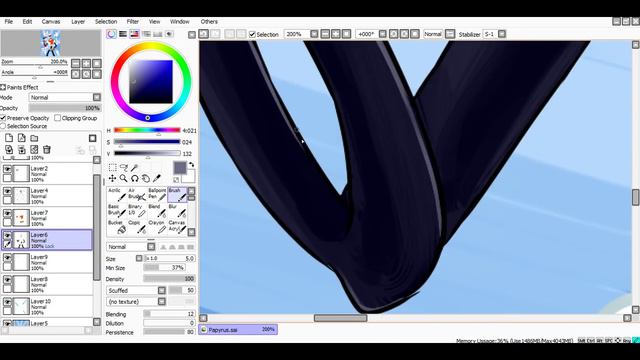Pick the foreground color swatch
The image size is (640, 360).
180,168
